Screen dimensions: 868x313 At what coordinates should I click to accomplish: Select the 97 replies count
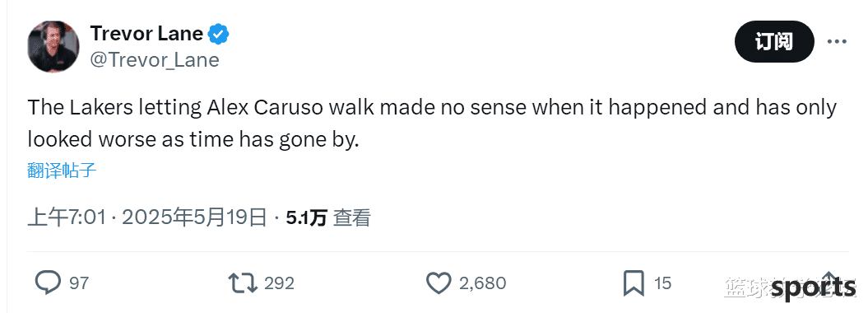(x=79, y=283)
